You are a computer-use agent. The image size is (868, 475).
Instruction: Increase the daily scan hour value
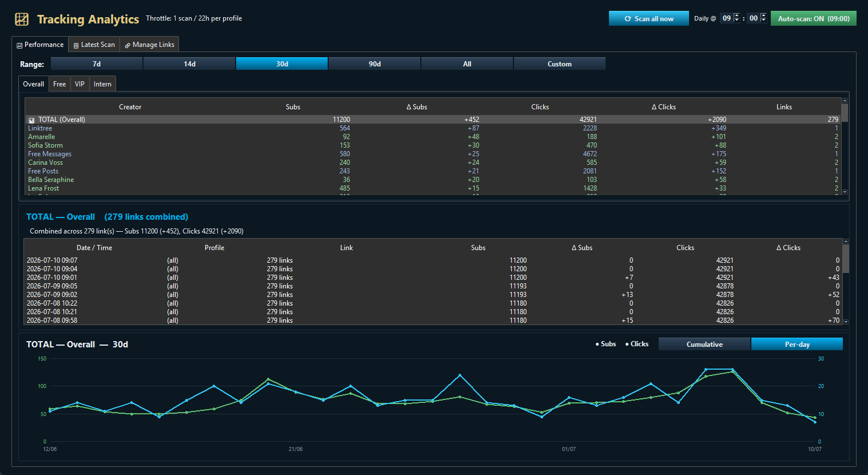tap(736, 15)
